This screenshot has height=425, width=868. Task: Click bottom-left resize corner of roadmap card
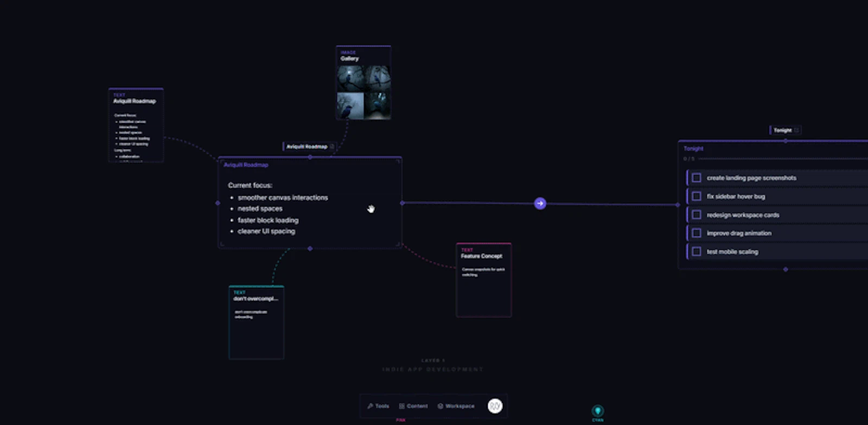click(222, 244)
